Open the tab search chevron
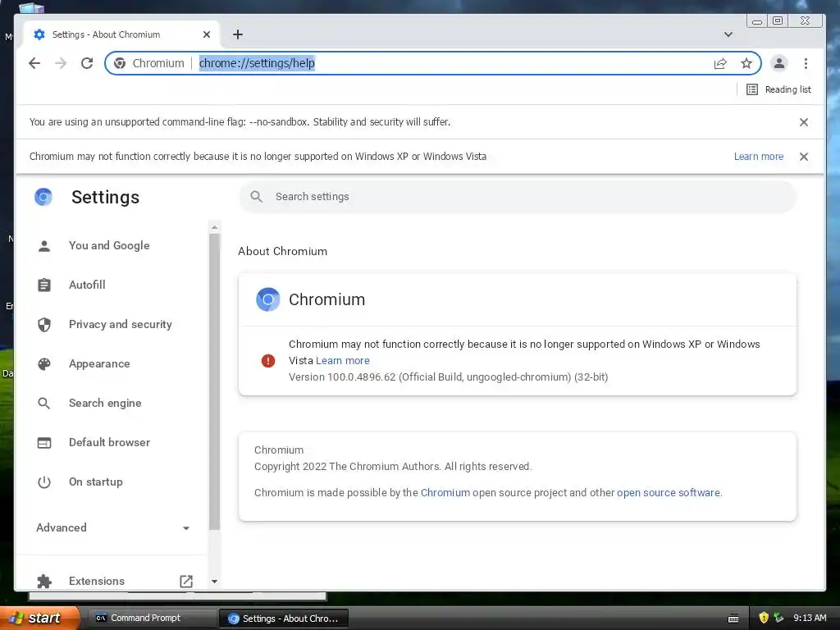 (728, 34)
